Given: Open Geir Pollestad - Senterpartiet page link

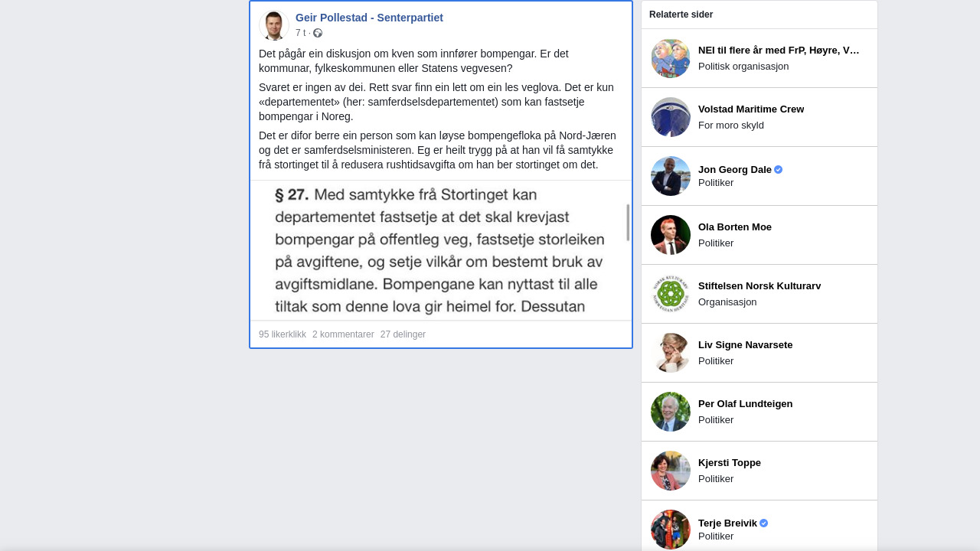Looking at the screenshot, I should click(x=369, y=18).
